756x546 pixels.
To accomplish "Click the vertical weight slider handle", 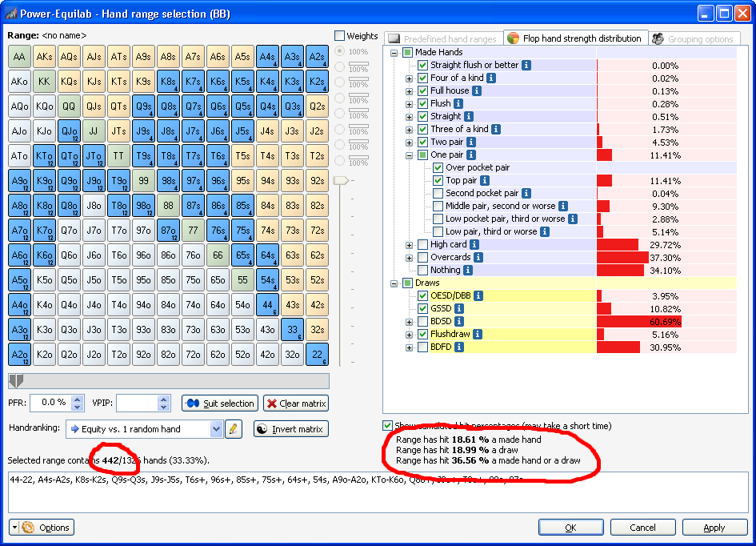I will tap(340, 180).
